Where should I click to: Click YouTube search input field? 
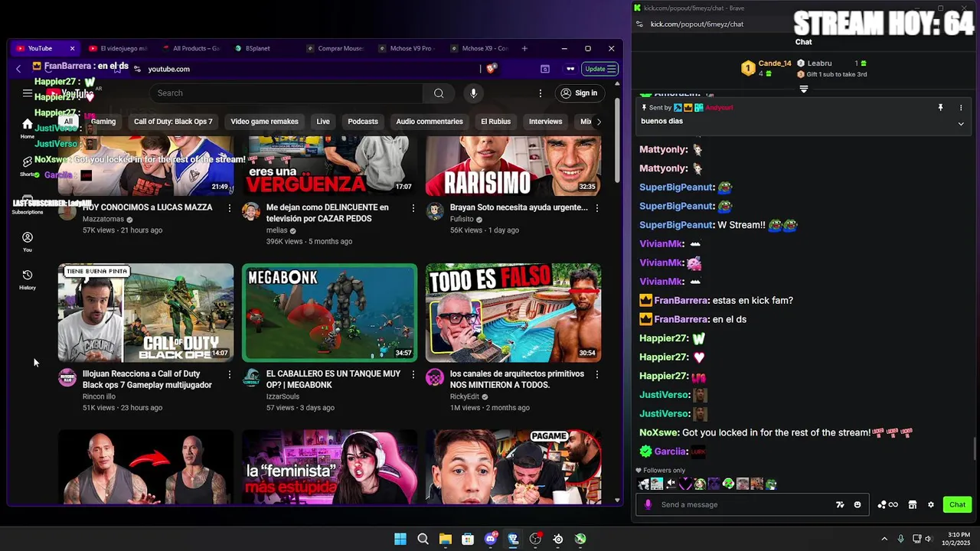point(286,93)
